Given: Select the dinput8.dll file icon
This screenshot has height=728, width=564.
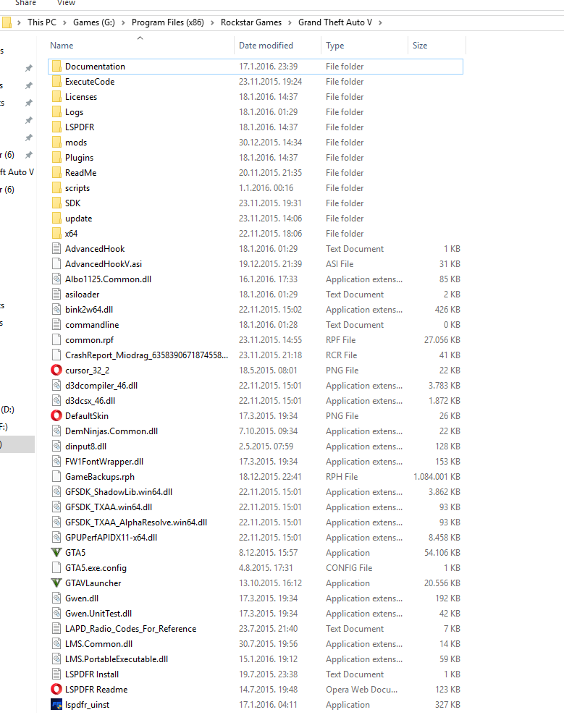Looking at the screenshot, I should tap(56, 446).
